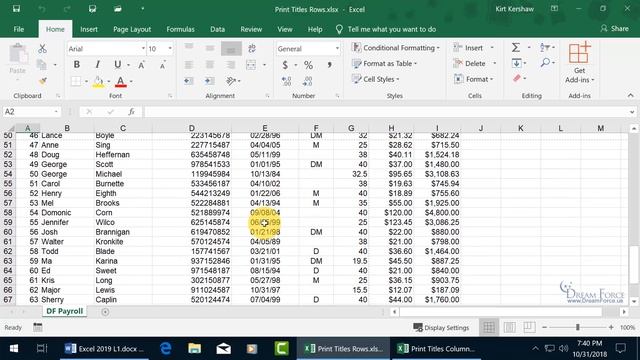This screenshot has width=640, height=360.
Task: Switch to the Formulas tab
Action: click(180, 29)
